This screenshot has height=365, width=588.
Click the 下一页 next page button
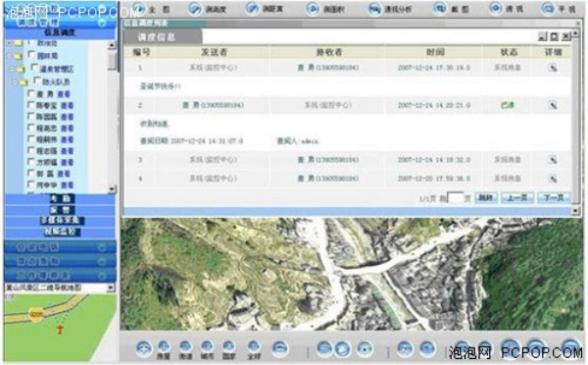(554, 197)
